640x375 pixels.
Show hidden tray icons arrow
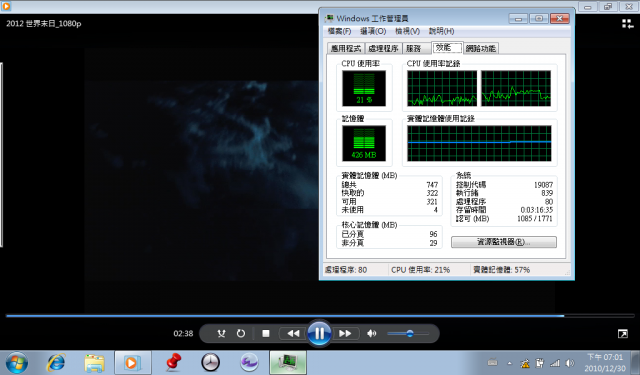(x=509, y=363)
